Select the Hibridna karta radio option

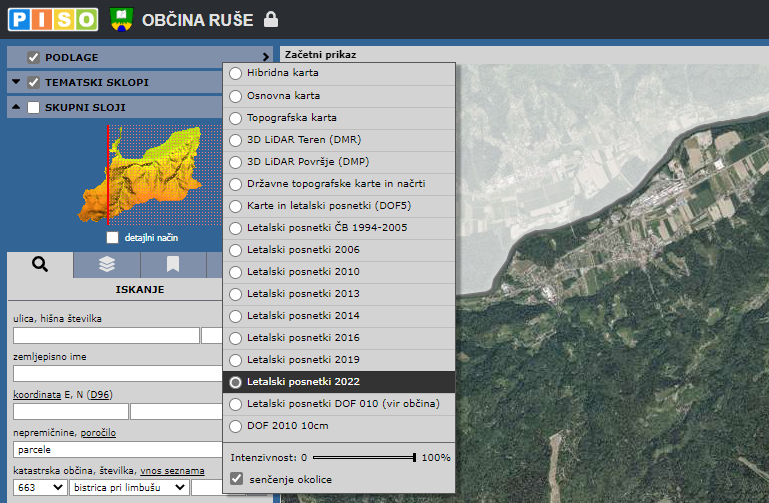pyautogui.click(x=236, y=73)
